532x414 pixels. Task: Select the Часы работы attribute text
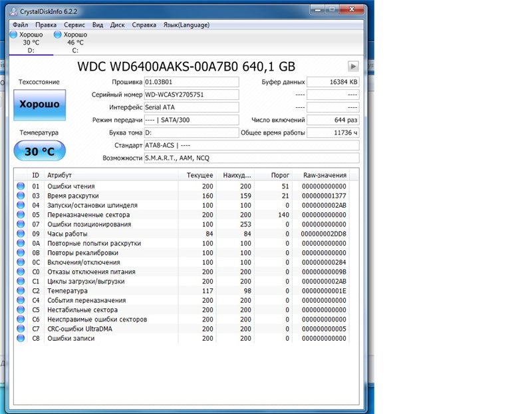coord(67,234)
